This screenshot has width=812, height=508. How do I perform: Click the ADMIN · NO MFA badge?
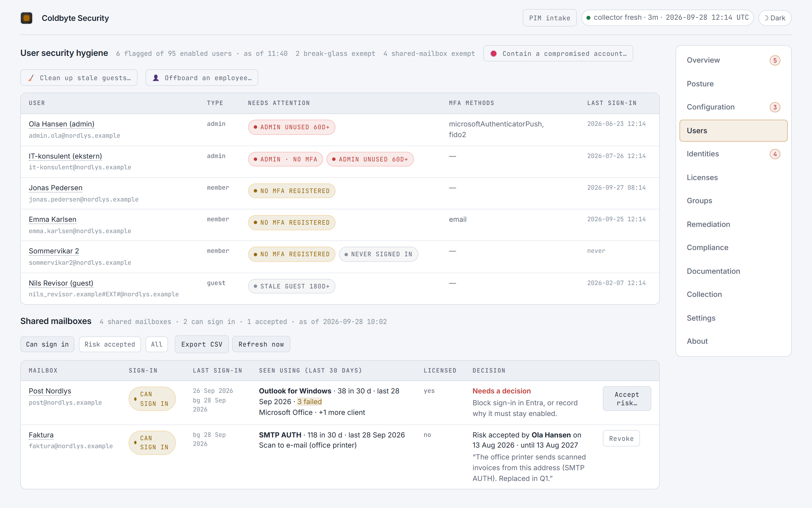coord(286,159)
